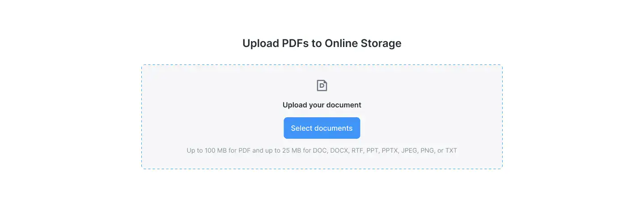The image size is (644, 205).
Task: Choose the blue Select documents button
Action: 322,128
